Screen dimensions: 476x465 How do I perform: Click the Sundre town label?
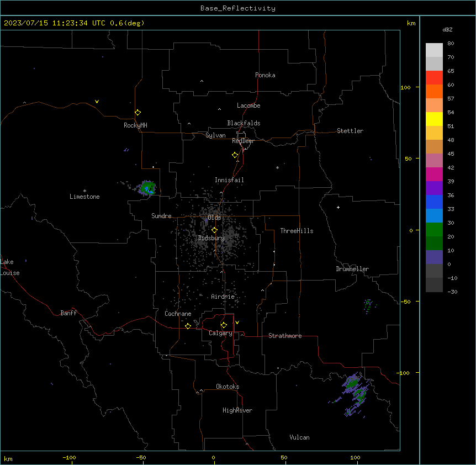(x=161, y=216)
